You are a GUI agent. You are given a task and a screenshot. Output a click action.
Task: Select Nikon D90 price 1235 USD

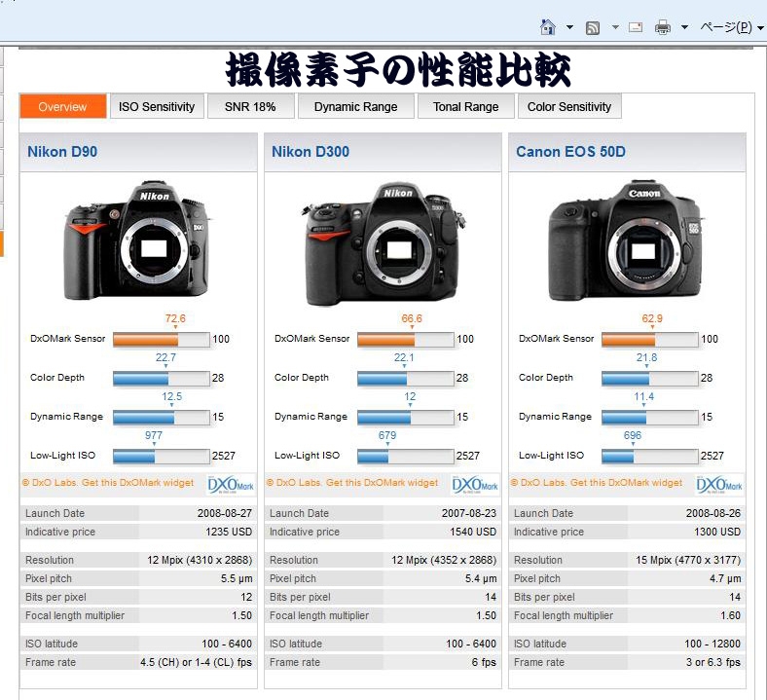[229, 532]
